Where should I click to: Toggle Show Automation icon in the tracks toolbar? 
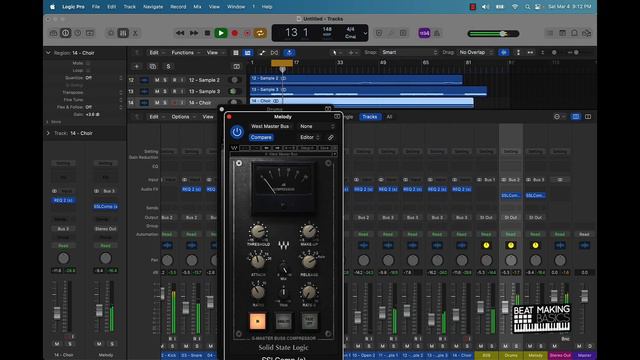pyautogui.click(x=262, y=53)
